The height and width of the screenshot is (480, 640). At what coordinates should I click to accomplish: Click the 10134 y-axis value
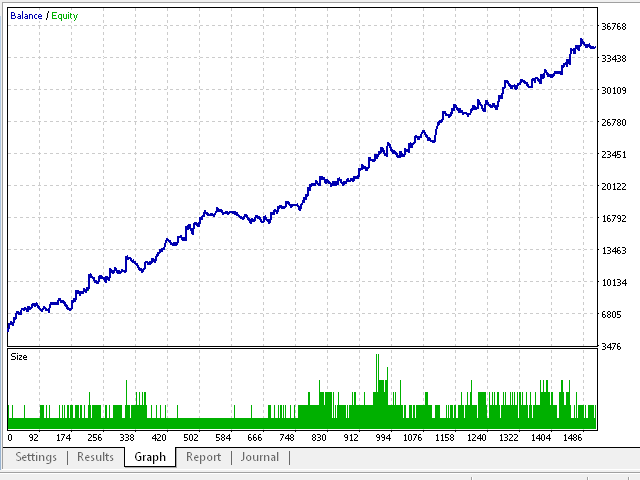coord(614,282)
